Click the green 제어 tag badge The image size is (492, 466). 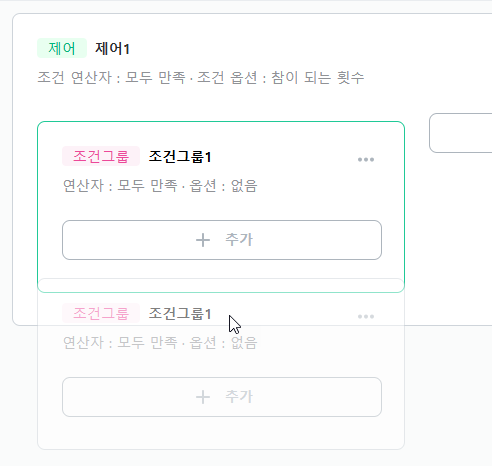coord(62,48)
